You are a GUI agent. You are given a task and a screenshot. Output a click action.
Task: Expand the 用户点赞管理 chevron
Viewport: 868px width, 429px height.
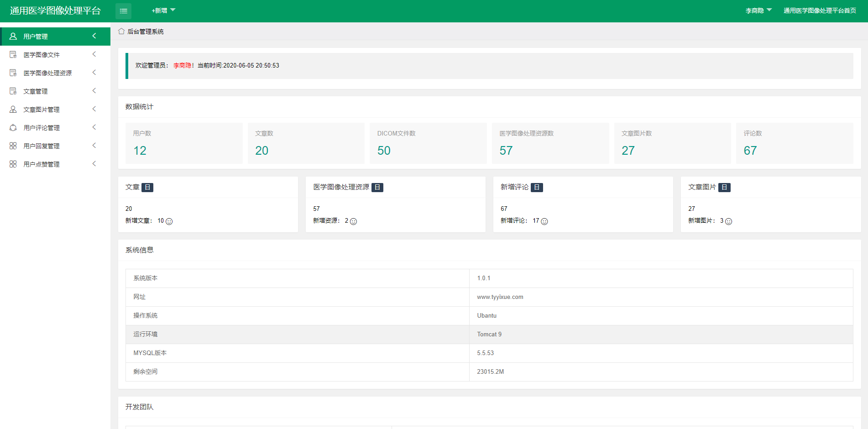click(94, 163)
